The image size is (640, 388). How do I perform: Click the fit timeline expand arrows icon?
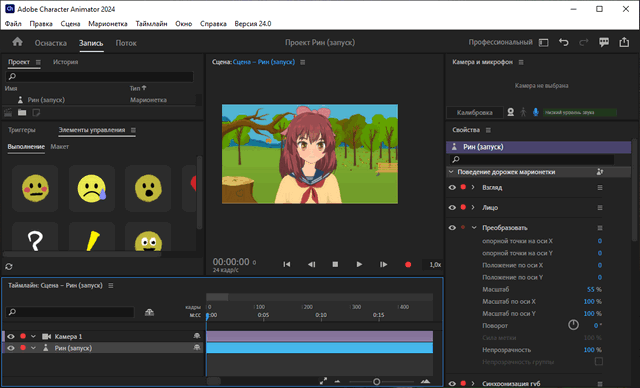tap(323, 381)
